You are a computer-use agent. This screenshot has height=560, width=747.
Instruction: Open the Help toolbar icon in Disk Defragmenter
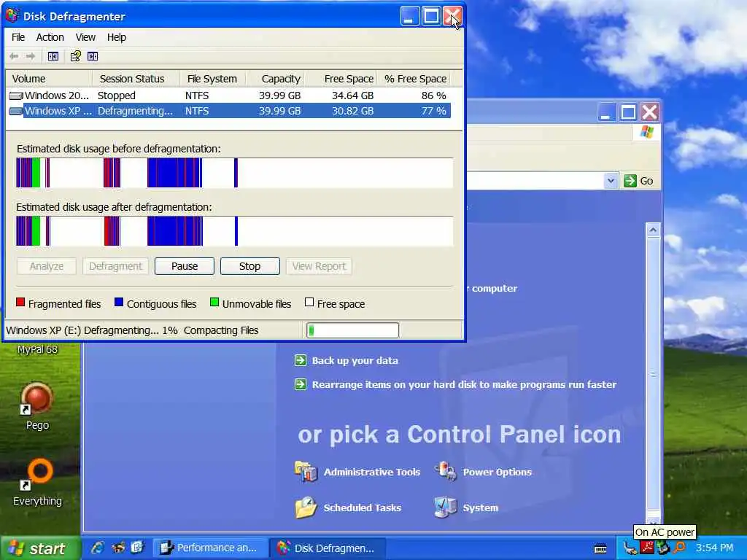pos(75,56)
